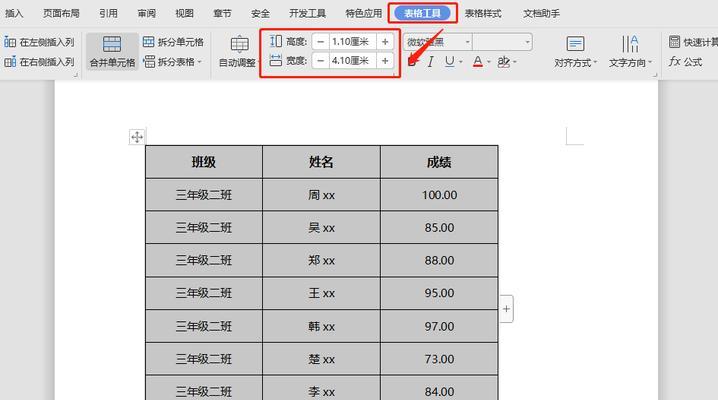Toggle italic formatting
The image size is (718, 400).
pos(430,61)
